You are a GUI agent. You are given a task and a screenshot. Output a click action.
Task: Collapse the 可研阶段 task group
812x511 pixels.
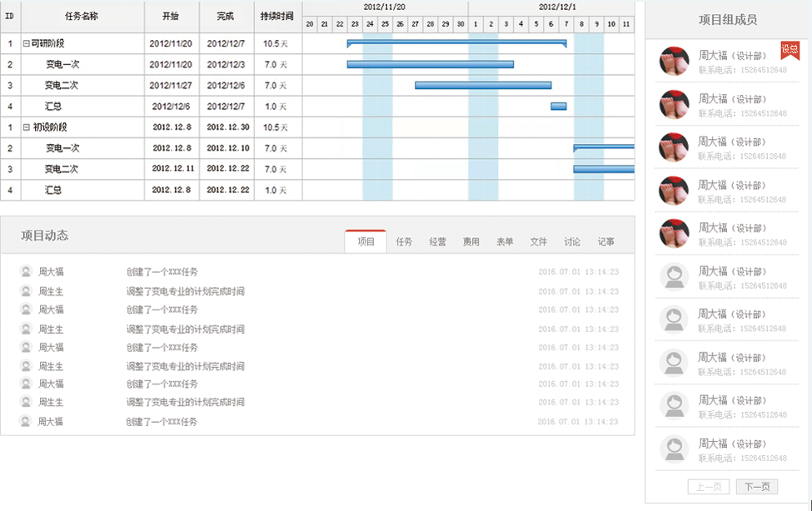point(26,43)
